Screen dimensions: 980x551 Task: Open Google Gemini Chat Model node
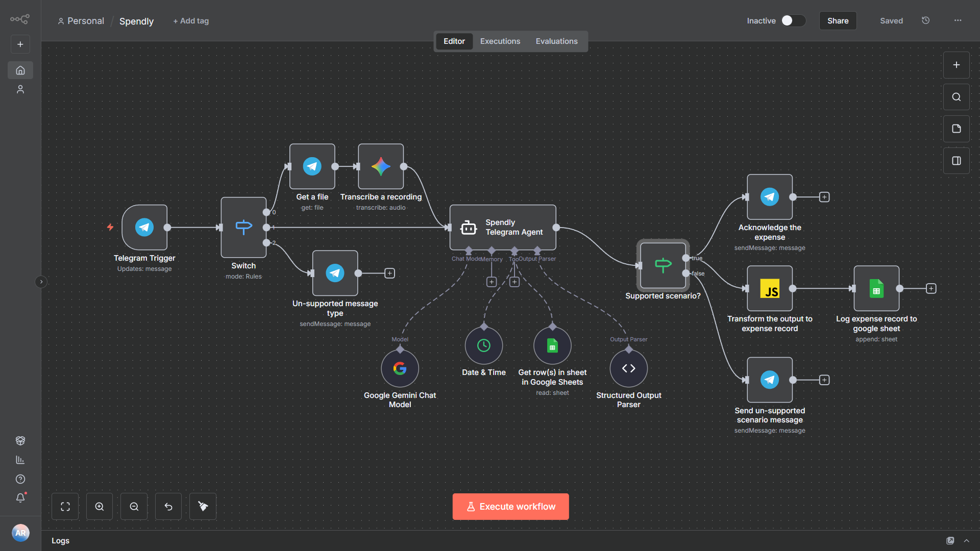point(400,368)
